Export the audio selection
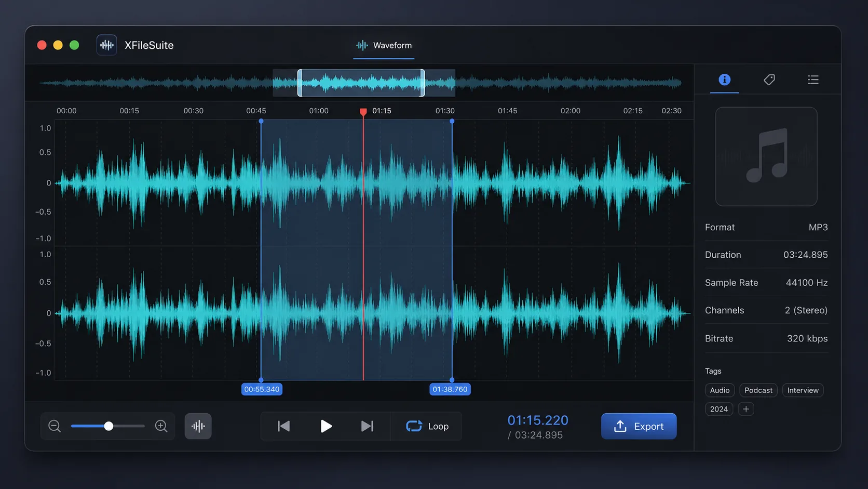Viewport: 868px width, 489px height. (639, 426)
